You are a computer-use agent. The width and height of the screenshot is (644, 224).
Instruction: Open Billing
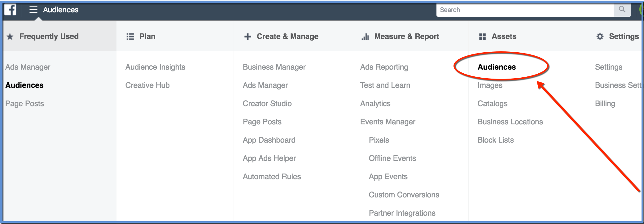click(x=605, y=104)
